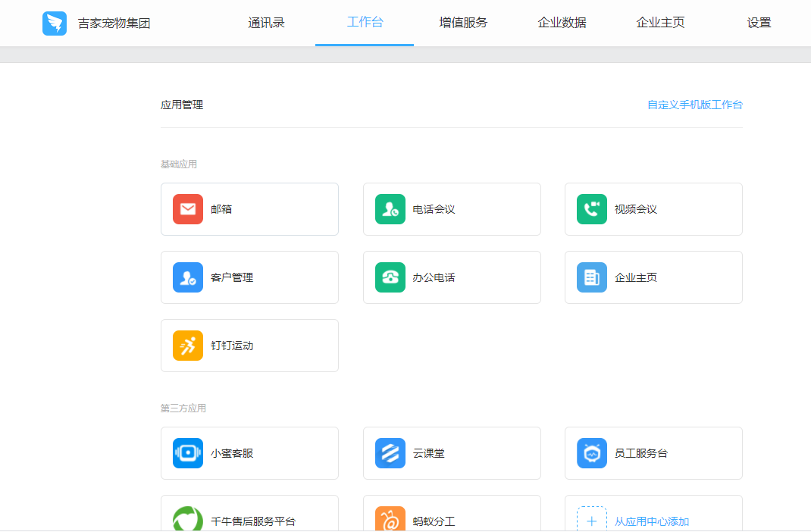Click the 第三方应用 section label
Screen dimensions: 811x532
coord(183,408)
